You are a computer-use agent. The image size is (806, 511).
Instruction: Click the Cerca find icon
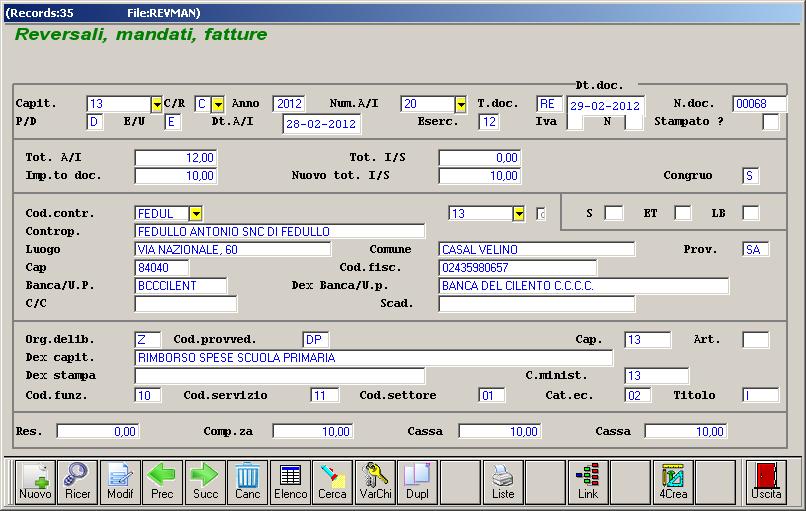[333, 482]
